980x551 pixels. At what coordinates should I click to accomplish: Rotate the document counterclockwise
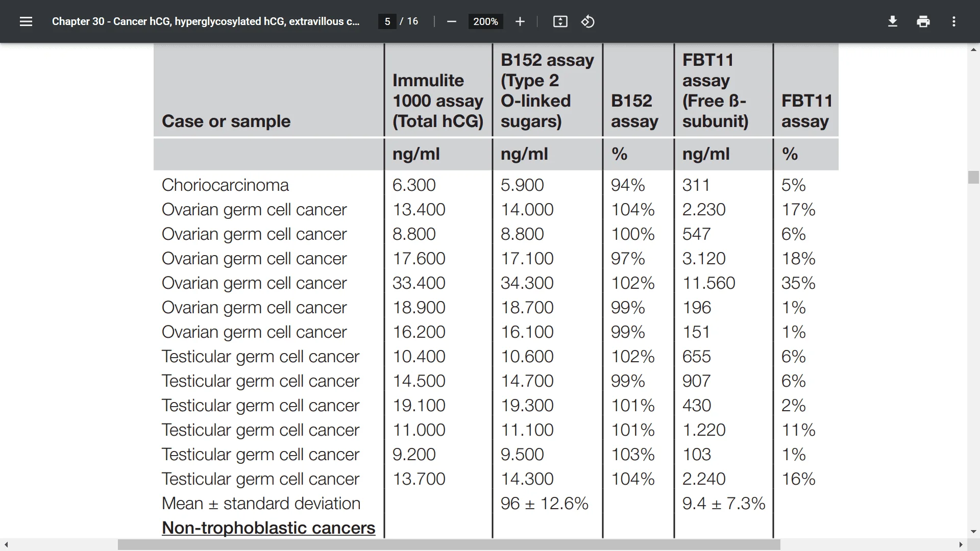coord(587,21)
